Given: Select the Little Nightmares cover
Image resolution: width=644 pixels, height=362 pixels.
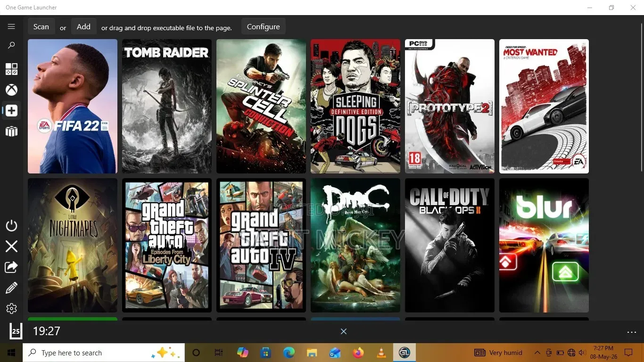Looking at the screenshot, I should (x=73, y=245).
